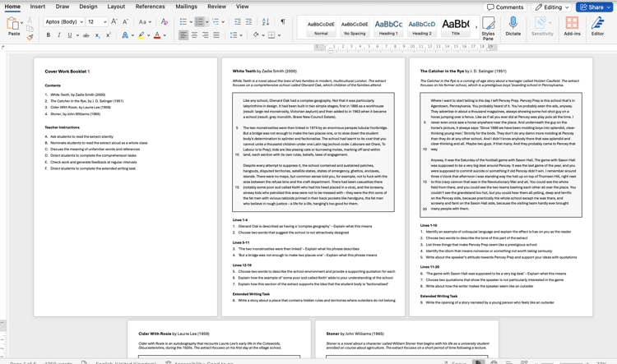Show or hide paragraph marks
The image size is (617, 364).
[283, 22]
